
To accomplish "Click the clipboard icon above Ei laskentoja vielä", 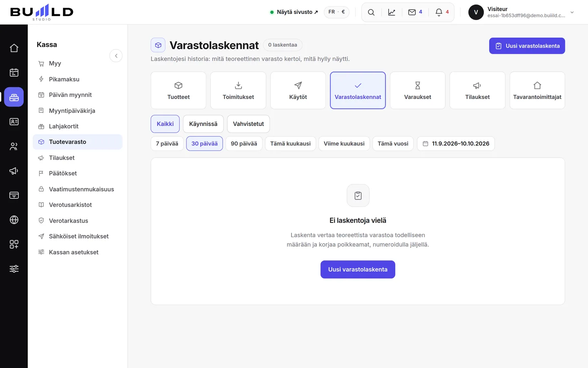I will (358, 195).
